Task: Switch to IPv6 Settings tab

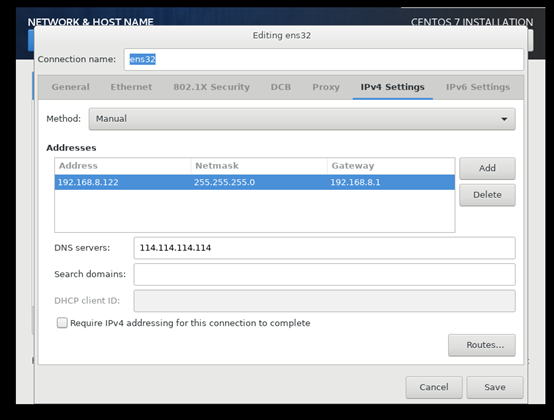Action: pos(478,87)
